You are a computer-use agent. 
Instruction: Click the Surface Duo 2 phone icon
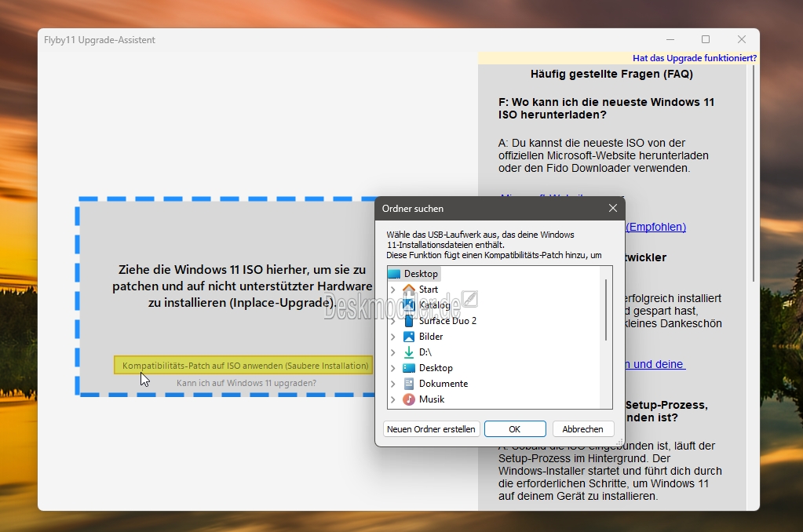(x=409, y=321)
